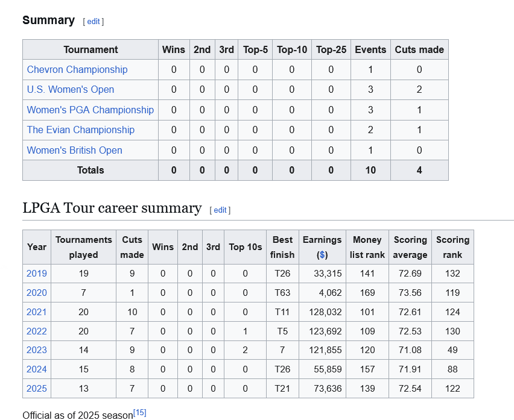
Task: Click the Top 10s column header
Action: [x=245, y=248]
